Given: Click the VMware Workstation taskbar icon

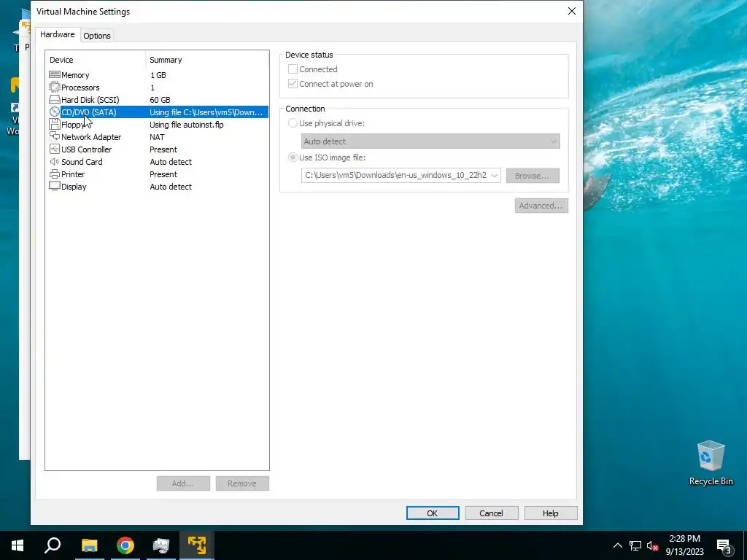Looking at the screenshot, I should 197,545.
